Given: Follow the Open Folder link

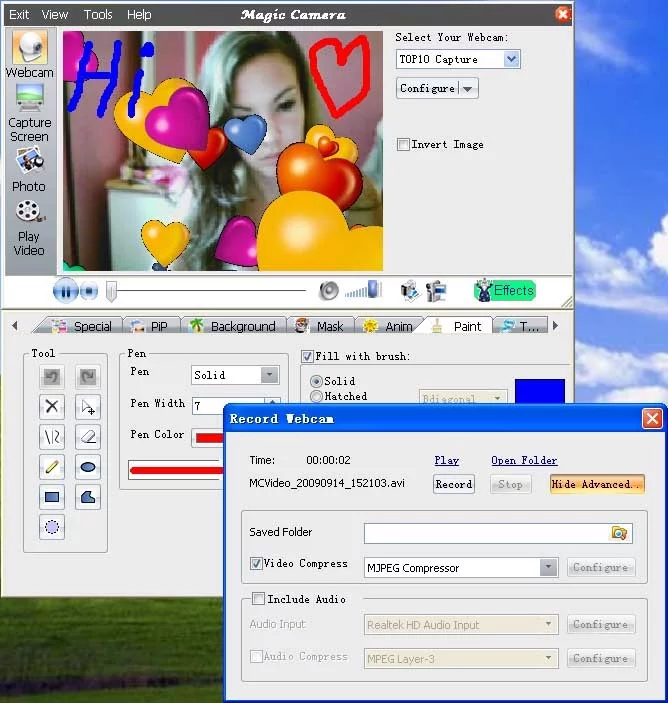Looking at the screenshot, I should pyautogui.click(x=524, y=460).
